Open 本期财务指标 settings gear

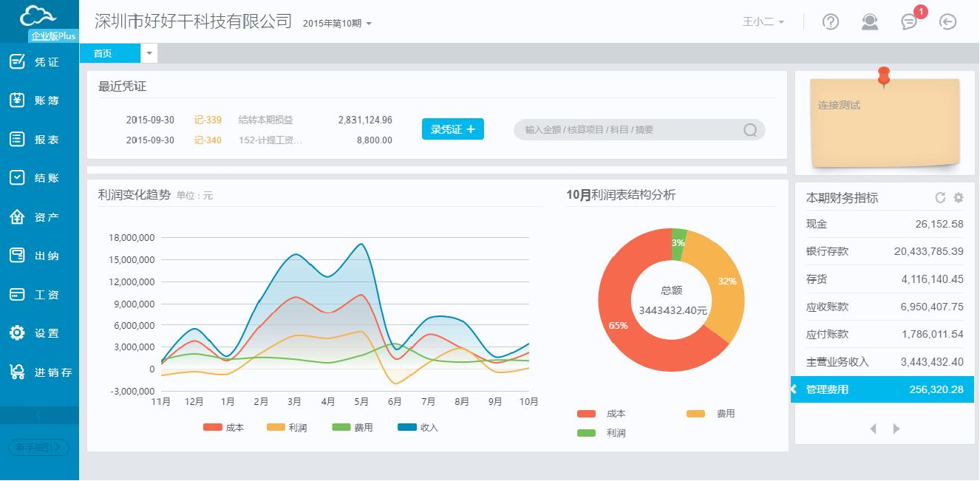click(959, 197)
